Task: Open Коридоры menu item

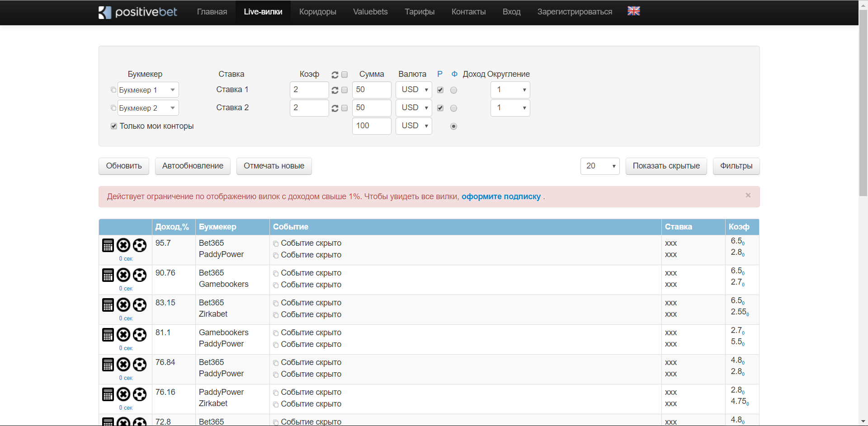Action: [x=318, y=12]
